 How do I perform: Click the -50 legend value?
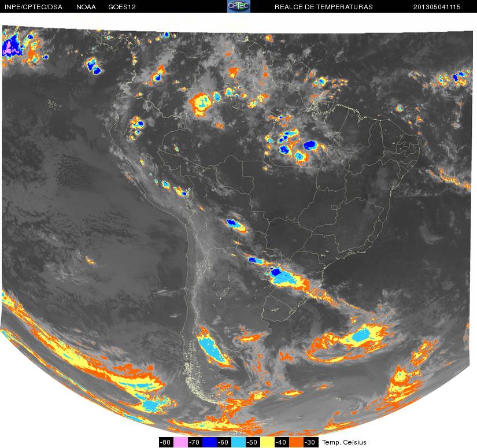click(253, 442)
